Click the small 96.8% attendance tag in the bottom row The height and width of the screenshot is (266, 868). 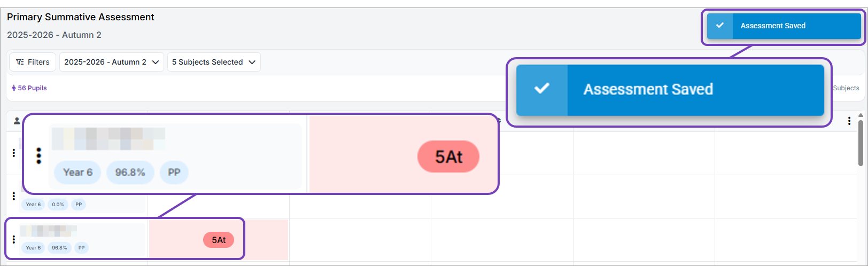[x=59, y=248]
